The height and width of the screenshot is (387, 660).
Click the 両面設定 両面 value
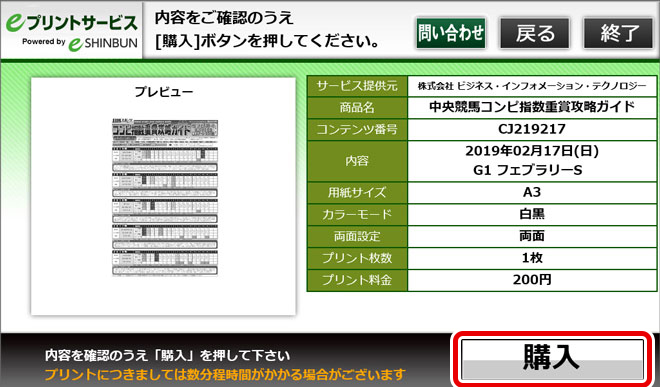[x=532, y=236]
